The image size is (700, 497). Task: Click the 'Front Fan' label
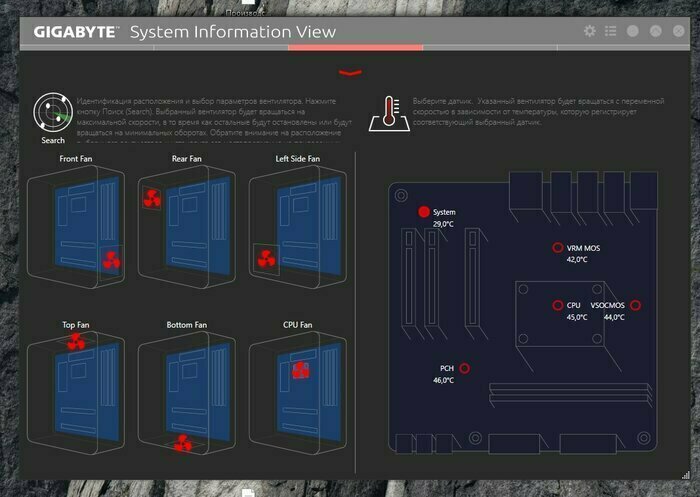[x=76, y=159]
